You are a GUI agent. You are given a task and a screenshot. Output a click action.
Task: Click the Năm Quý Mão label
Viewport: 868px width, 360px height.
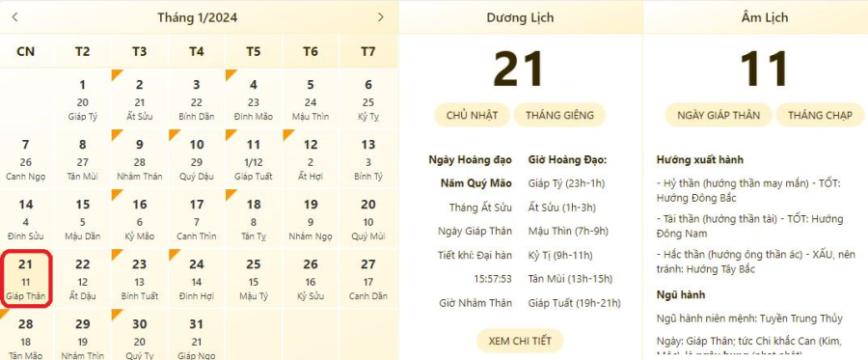point(476,183)
